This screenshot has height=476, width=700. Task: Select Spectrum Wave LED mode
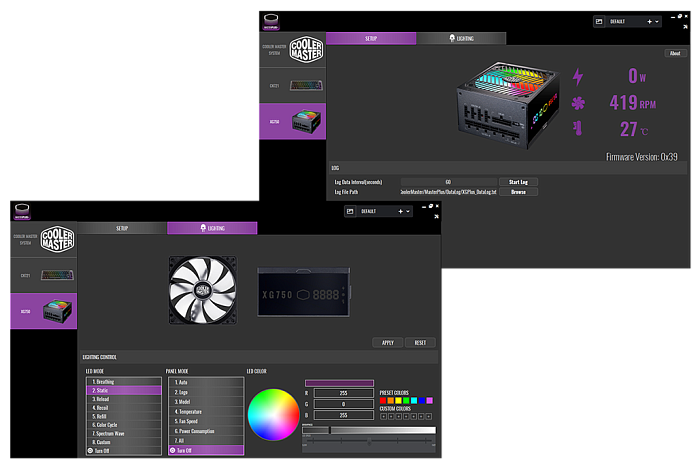click(x=124, y=433)
